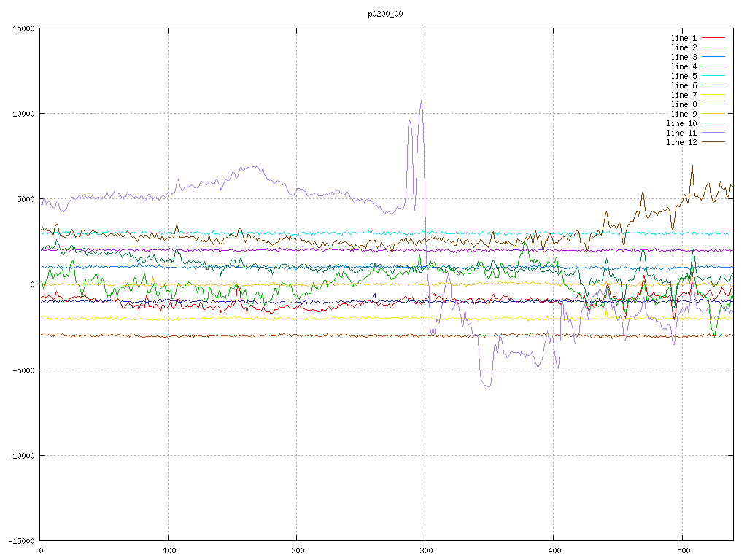This screenshot has width=747, height=560.
Task: Click the 500 x-axis tick label
Action: 682,550
